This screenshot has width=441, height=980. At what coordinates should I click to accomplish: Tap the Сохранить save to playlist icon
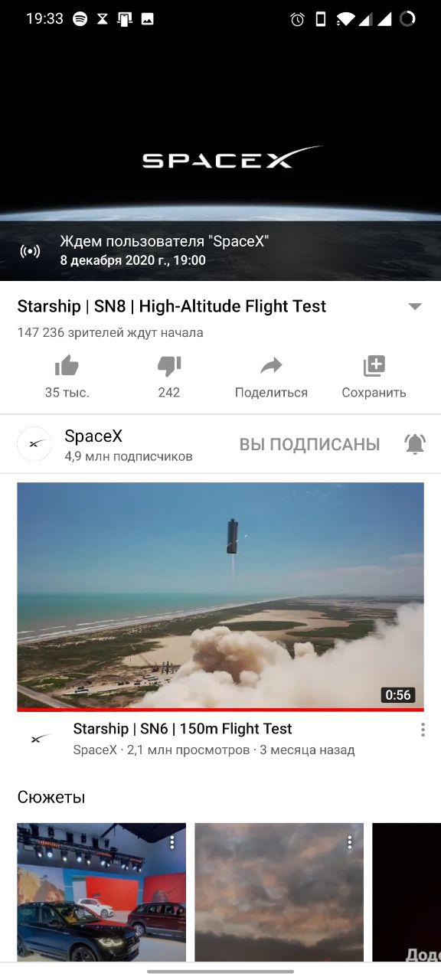tap(374, 367)
